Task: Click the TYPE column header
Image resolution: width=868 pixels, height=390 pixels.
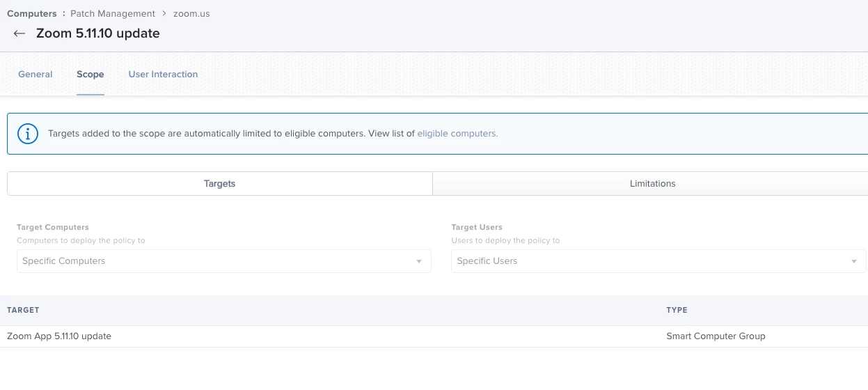Action: [677, 310]
